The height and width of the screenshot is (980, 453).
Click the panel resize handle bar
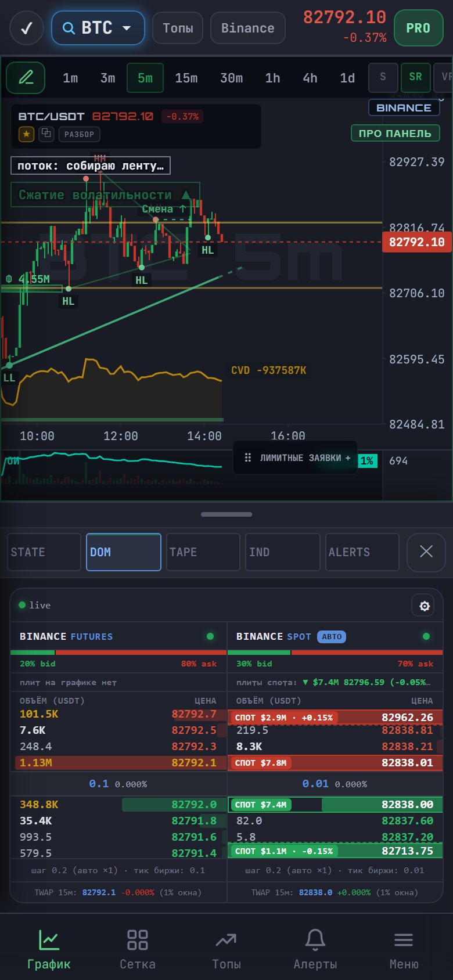tap(227, 514)
